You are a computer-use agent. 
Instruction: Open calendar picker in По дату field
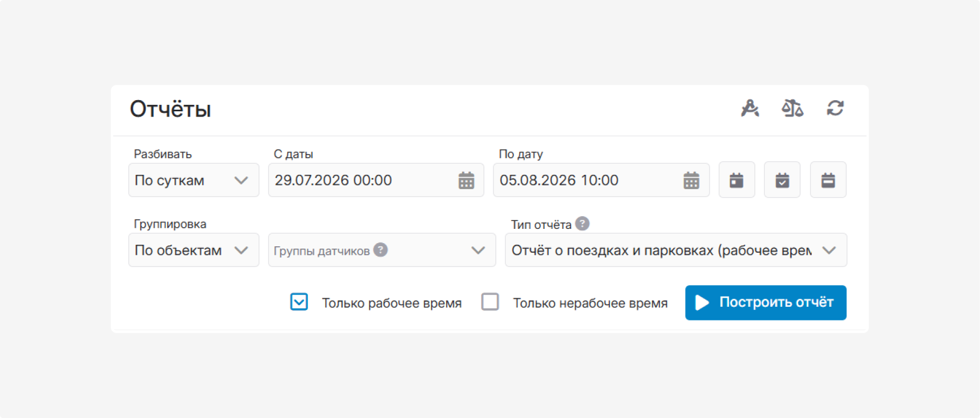tap(691, 180)
